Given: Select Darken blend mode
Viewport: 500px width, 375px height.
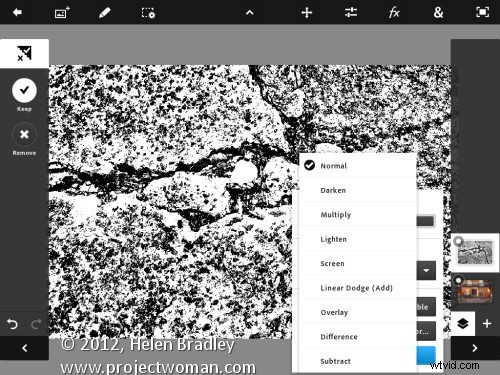Looking at the screenshot, I should [x=358, y=190].
